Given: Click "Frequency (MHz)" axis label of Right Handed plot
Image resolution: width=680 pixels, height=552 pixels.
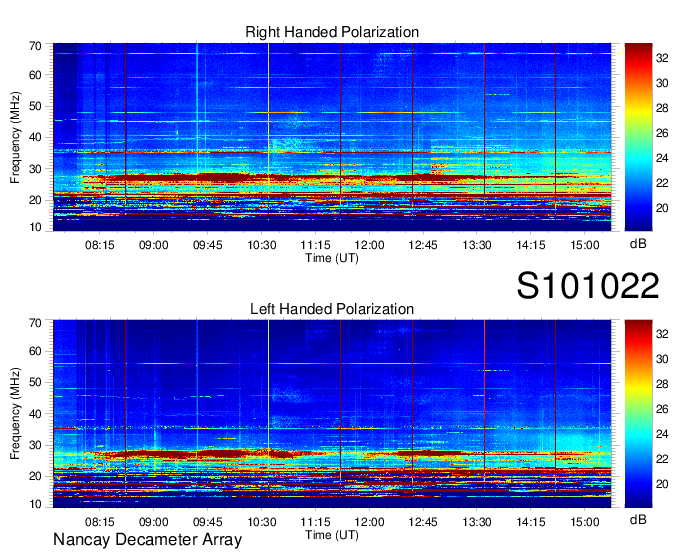Looking at the screenshot, I should point(15,137).
